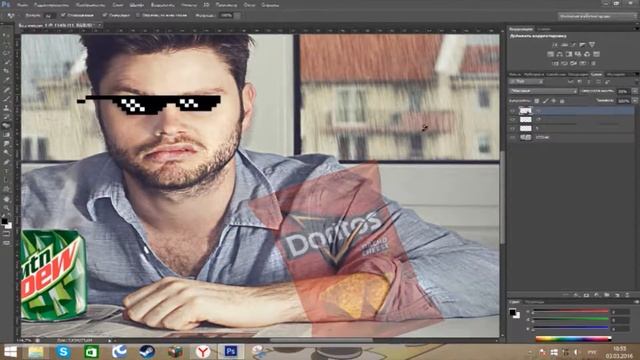Viewport: 640px width, 360px height.
Task: Select the Lasso tool
Action: 6,53
